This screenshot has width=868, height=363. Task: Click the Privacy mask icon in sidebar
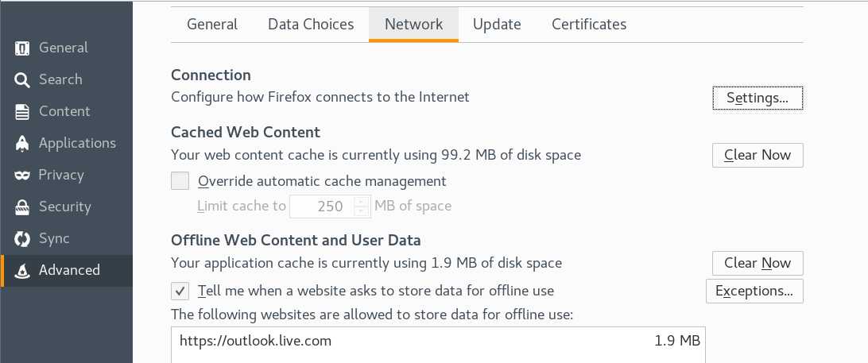(x=22, y=175)
